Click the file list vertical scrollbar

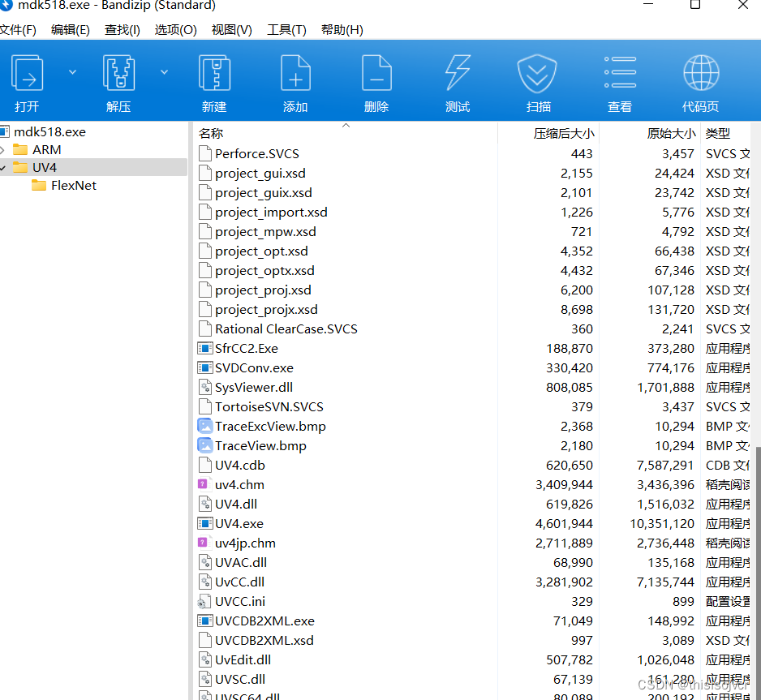[758, 573]
